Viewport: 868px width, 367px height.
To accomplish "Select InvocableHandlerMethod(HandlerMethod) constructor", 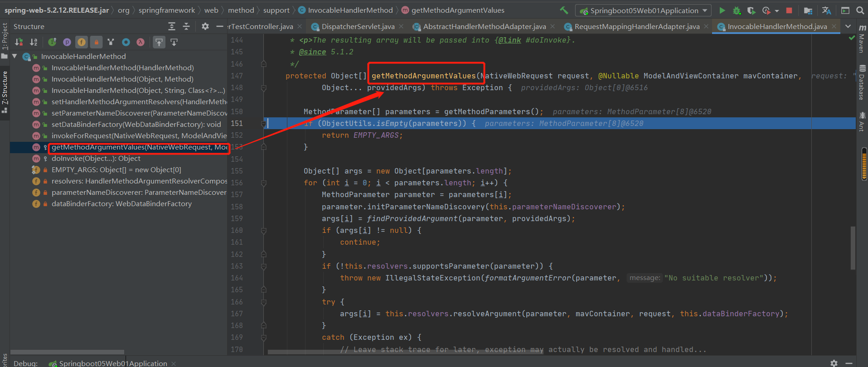I will click(122, 68).
